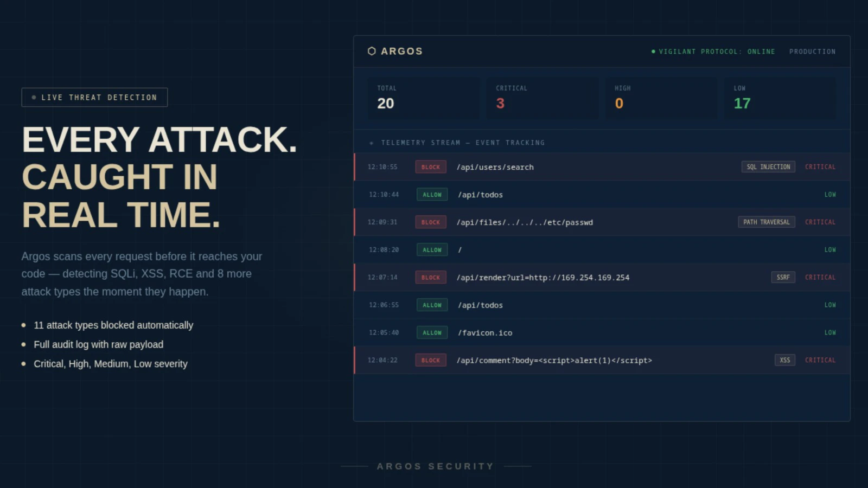868x488 pixels.
Task: Click the BLOCK badge on /api/users/search row
Action: [x=431, y=167]
